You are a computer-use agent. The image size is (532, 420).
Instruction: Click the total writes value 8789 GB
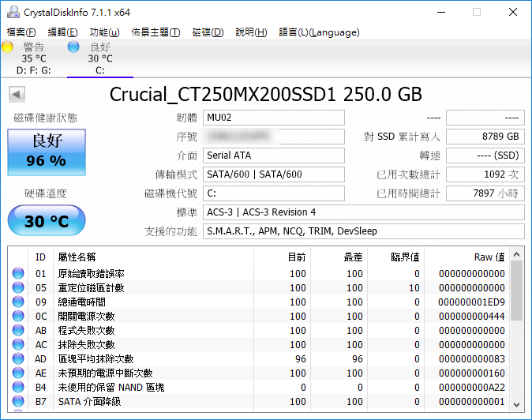coord(485,137)
